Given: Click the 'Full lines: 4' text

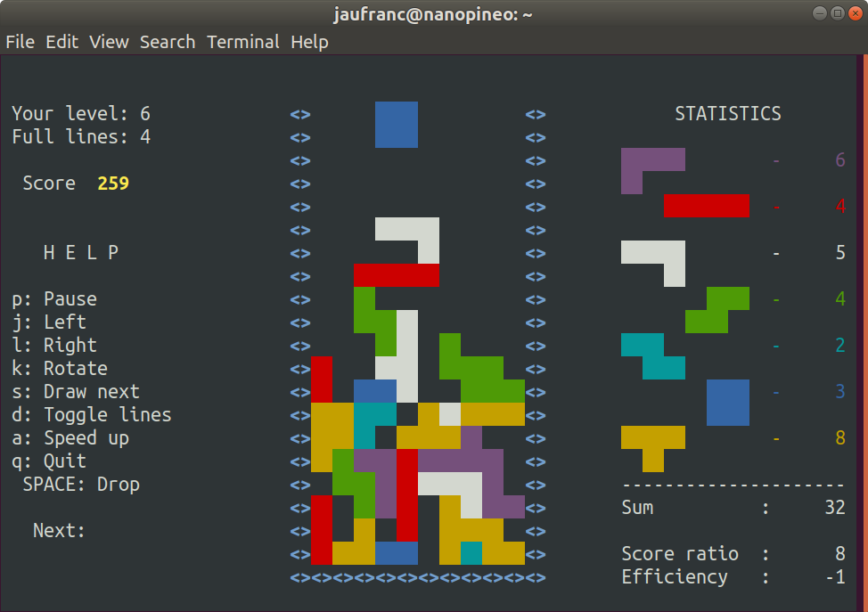Looking at the screenshot, I should (x=81, y=136).
